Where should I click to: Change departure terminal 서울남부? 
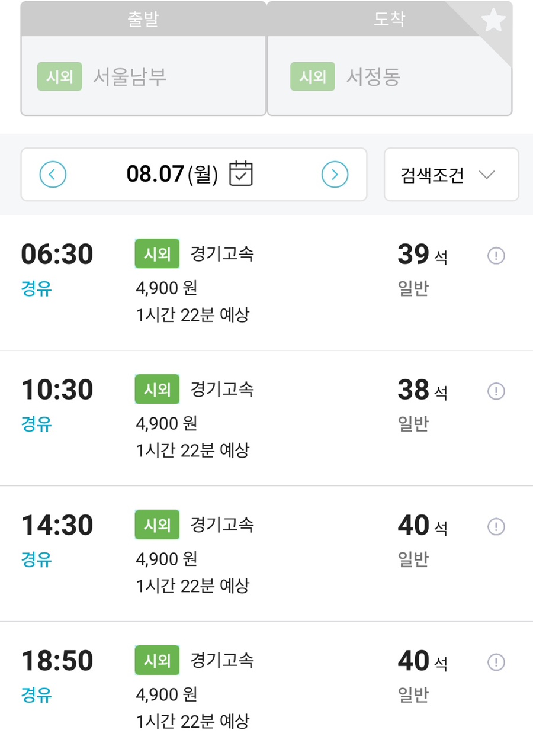pos(143,76)
